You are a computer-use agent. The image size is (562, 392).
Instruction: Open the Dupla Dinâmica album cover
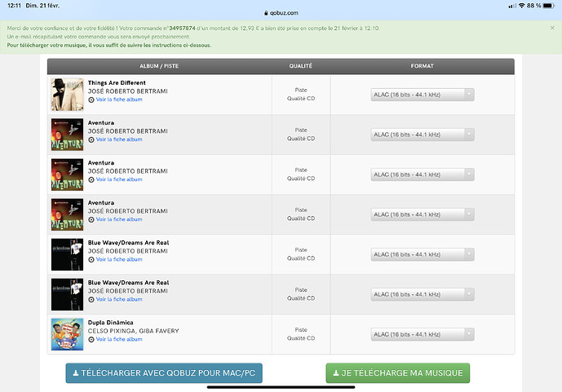(x=67, y=334)
